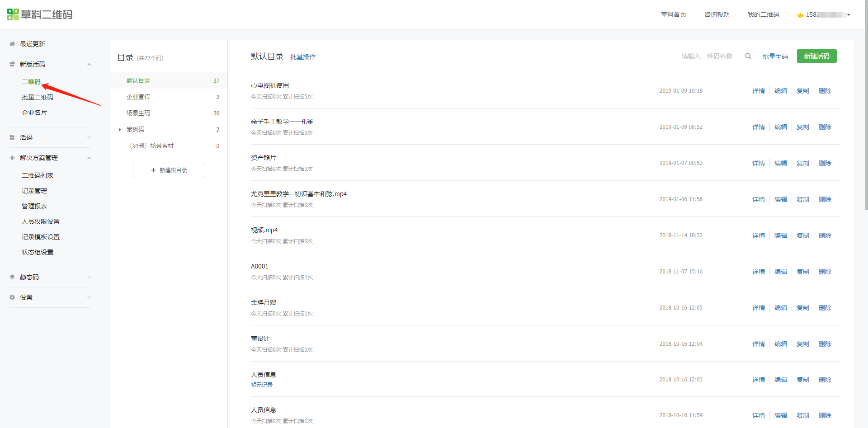
Task: Expand the 设置 section chevron
Action: tap(89, 297)
